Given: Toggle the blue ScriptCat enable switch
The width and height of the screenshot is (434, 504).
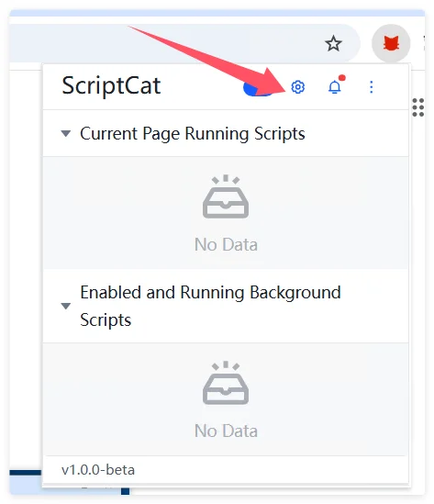Looking at the screenshot, I should coord(257,88).
